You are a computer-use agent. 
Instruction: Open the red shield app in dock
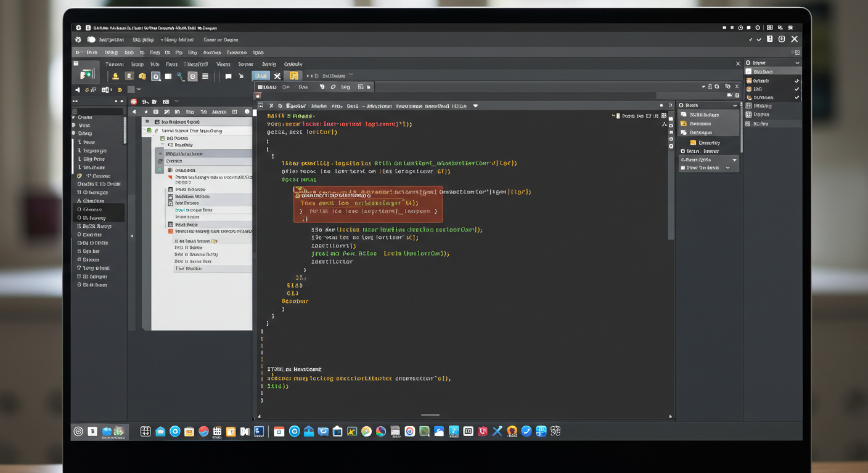pos(483,432)
